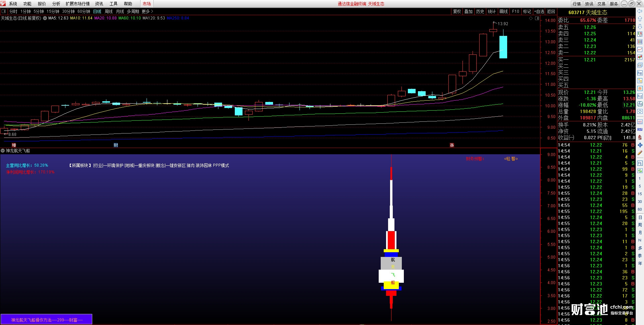
Task: Select the 1 minute period in right sidebar
Action: [640, 178]
